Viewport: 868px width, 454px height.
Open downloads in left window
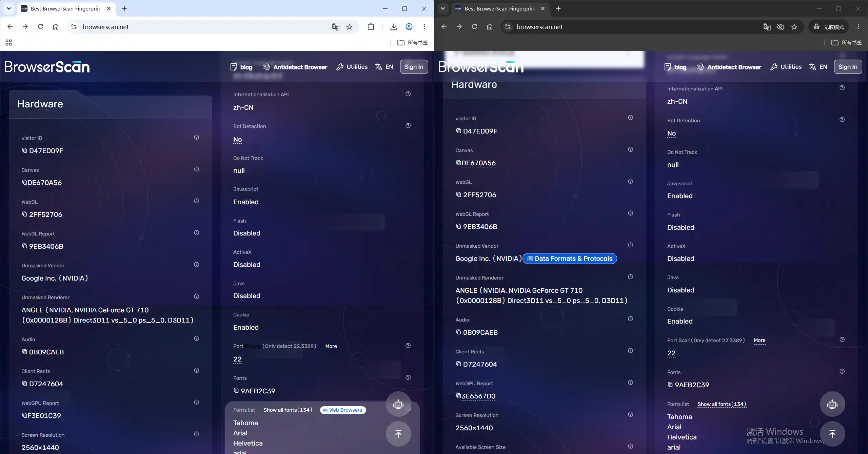[x=394, y=27]
